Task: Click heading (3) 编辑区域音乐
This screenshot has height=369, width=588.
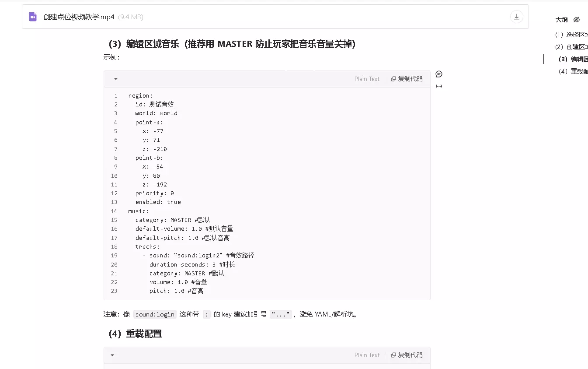Action: [232, 44]
